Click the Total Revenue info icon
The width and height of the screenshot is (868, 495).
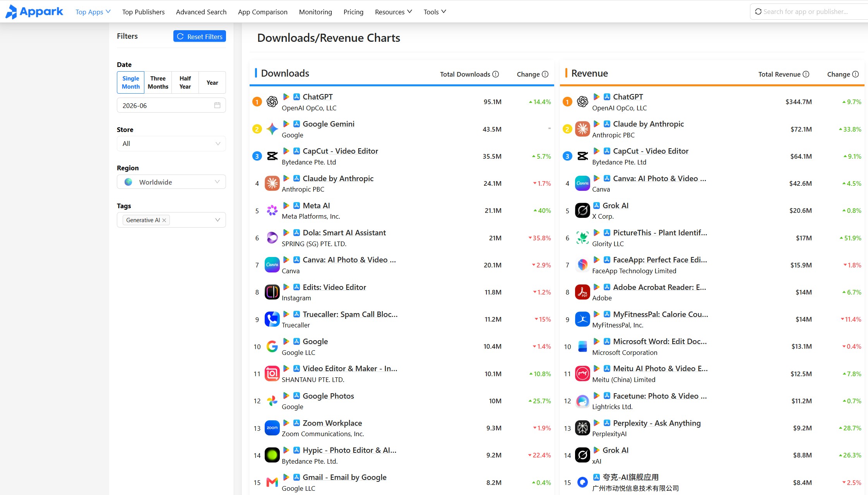pyautogui.click(x=806, y=74)
